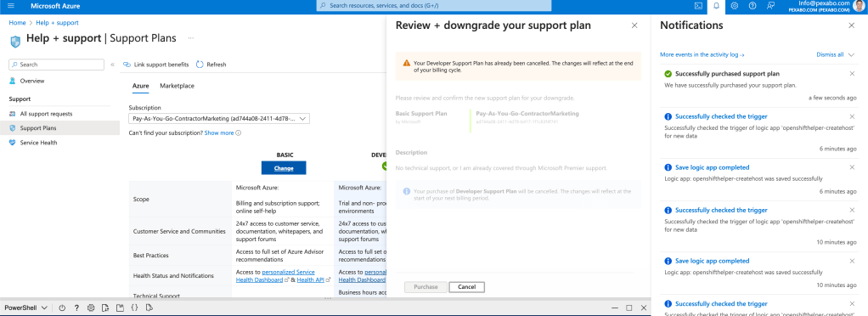This screenshot has height=316, width=868.
Task: Open Overview in the sidebar
Action: [x=32, y=81]
